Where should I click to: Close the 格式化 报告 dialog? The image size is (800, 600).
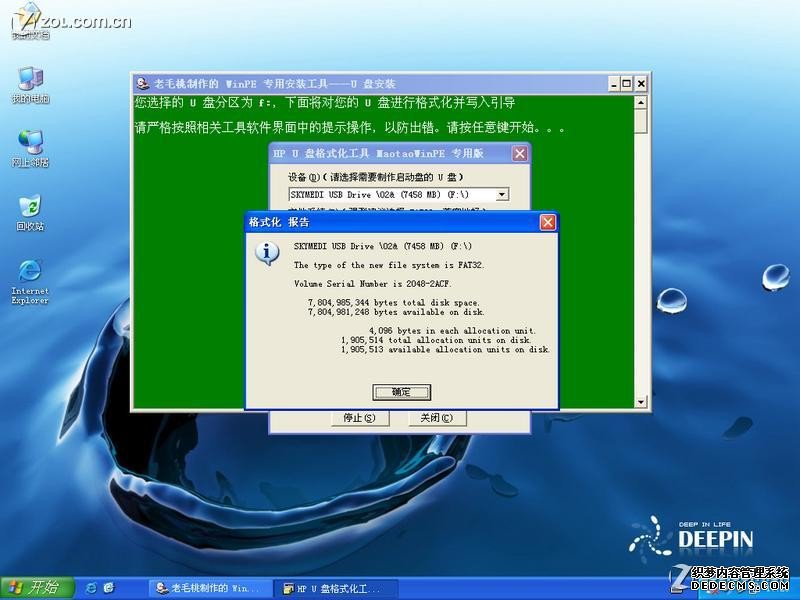click(547, 222)
